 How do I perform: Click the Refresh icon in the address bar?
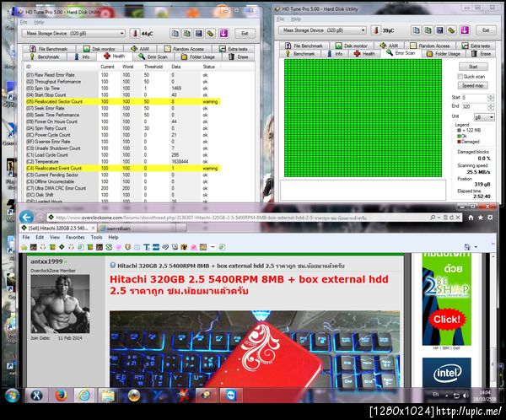[x=451, y=218]
